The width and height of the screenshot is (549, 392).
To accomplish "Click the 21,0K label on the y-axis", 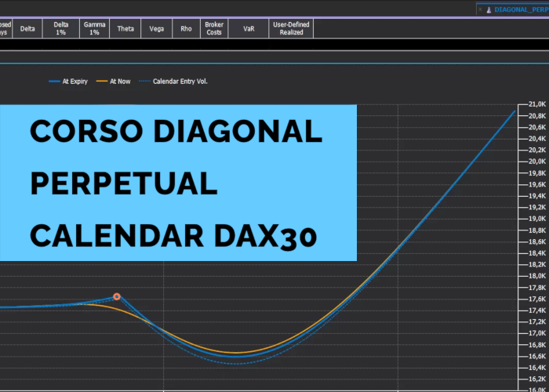I will click(x=537, y=104).
